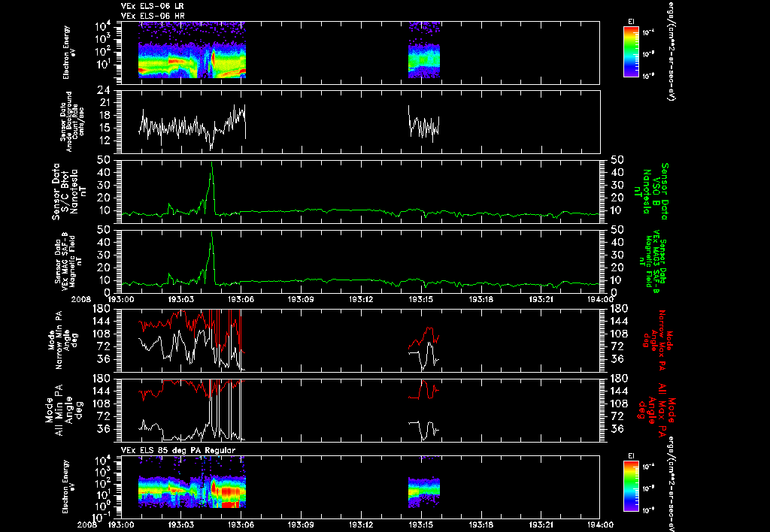Click the magnetic field peak in S/C Btot plot

pos(211,164)
